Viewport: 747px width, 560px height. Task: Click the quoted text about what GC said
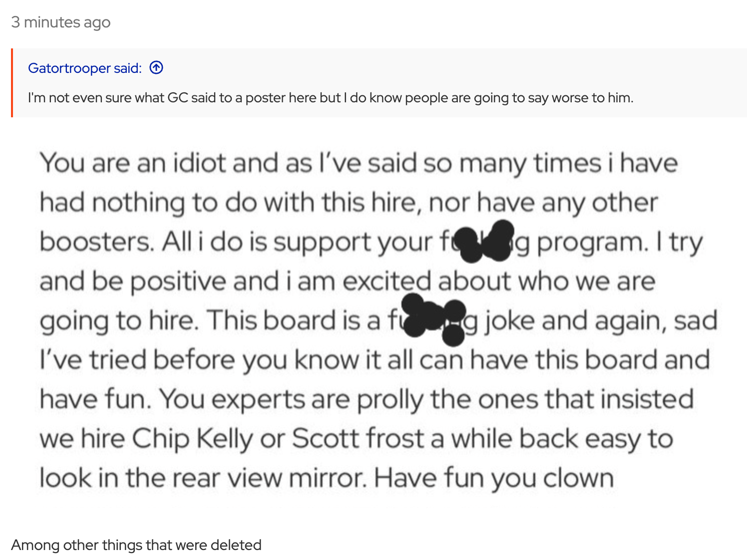(x=330, y=98)
